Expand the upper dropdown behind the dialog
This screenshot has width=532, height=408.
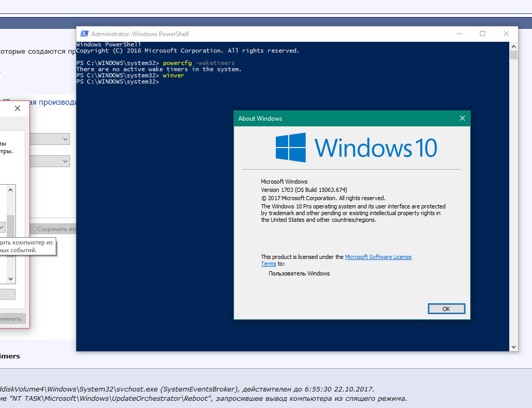[x=65, y=139]
